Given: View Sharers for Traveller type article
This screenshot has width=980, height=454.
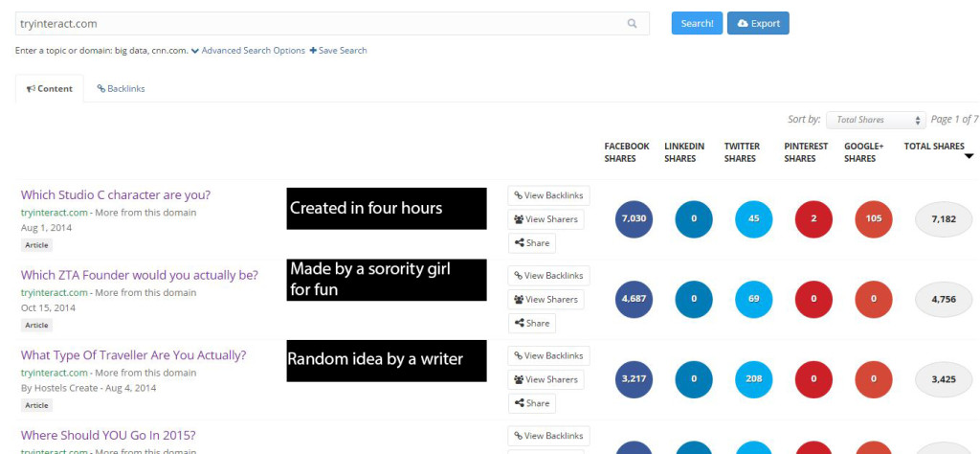Looking at the screenshot, I should tap(546, 379).
